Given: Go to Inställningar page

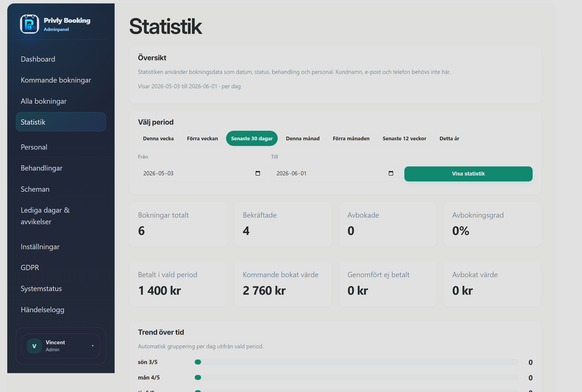Looking at the screenshot, I should pyautogui.click(x=61, y=247).
